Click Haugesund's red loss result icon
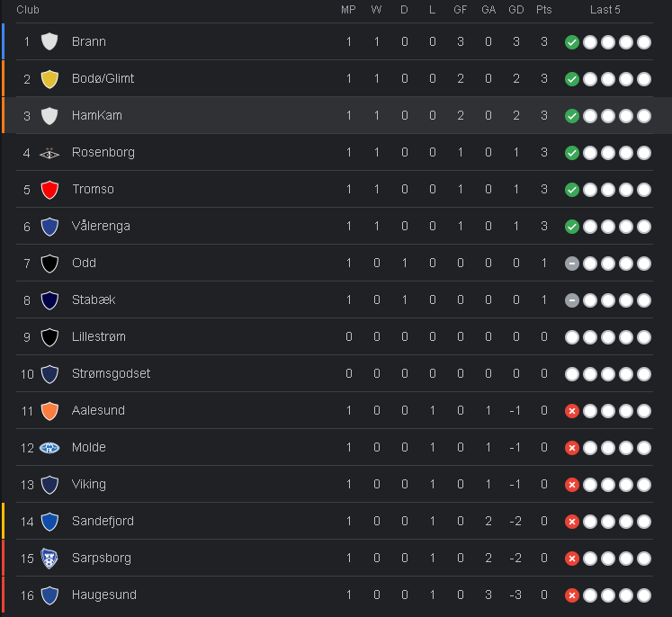The image size is (672, 617). tap(571, 595)
